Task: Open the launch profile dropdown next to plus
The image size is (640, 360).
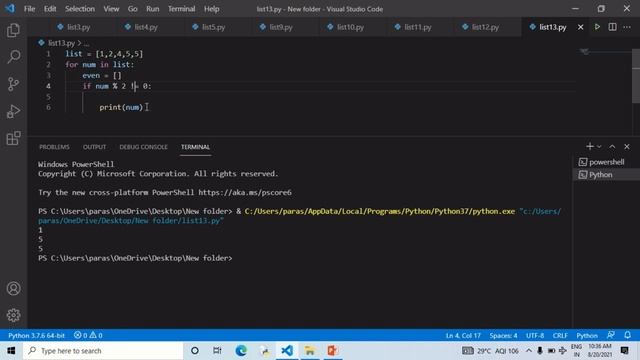Action: pos(599,147)
